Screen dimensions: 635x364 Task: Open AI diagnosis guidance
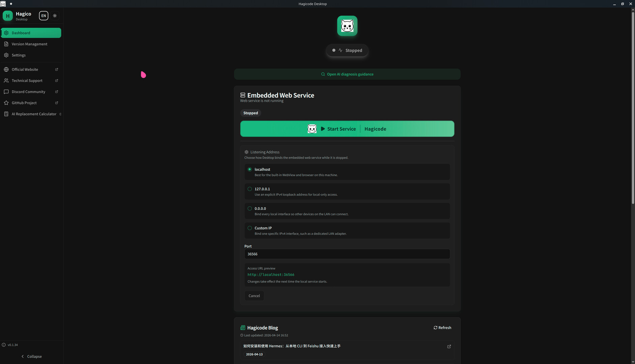(x=347, y=74)
